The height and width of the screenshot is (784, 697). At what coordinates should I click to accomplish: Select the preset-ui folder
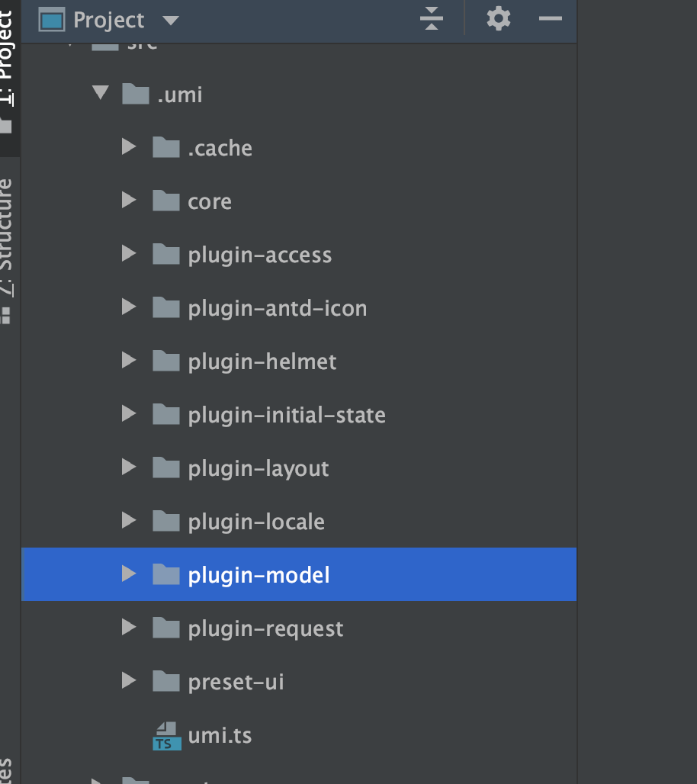tap(236, 681)
